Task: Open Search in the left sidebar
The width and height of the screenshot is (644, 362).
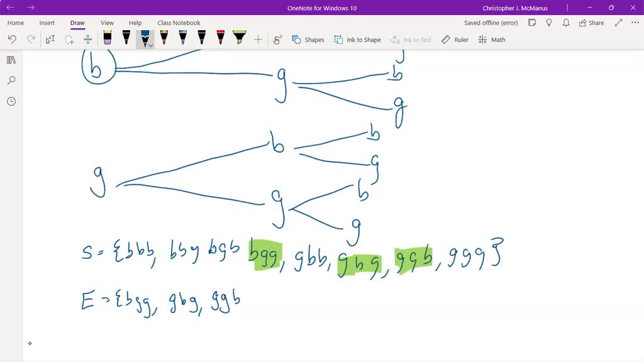Action: pos(11,80)
